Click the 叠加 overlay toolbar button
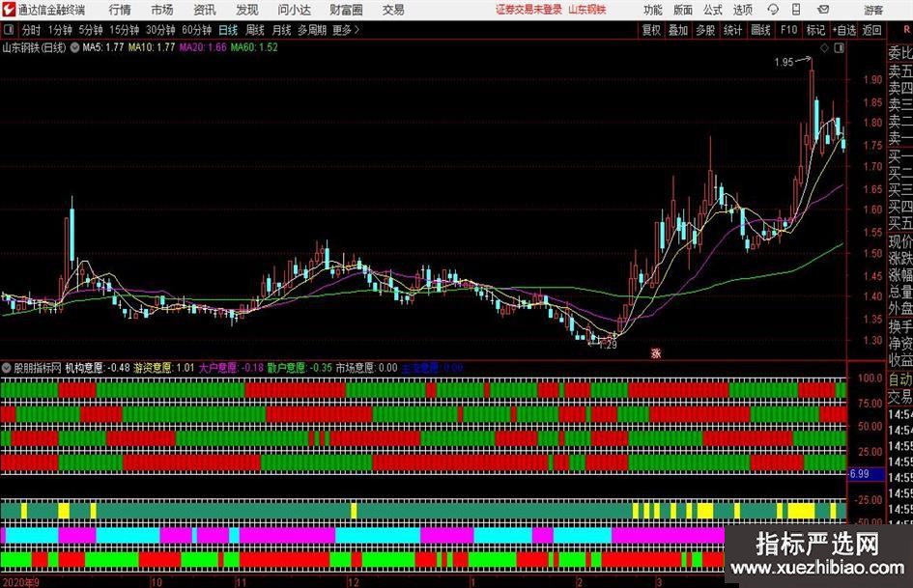Image resolution: width=913 pixels, height=588 pixels. pos(678,30)
